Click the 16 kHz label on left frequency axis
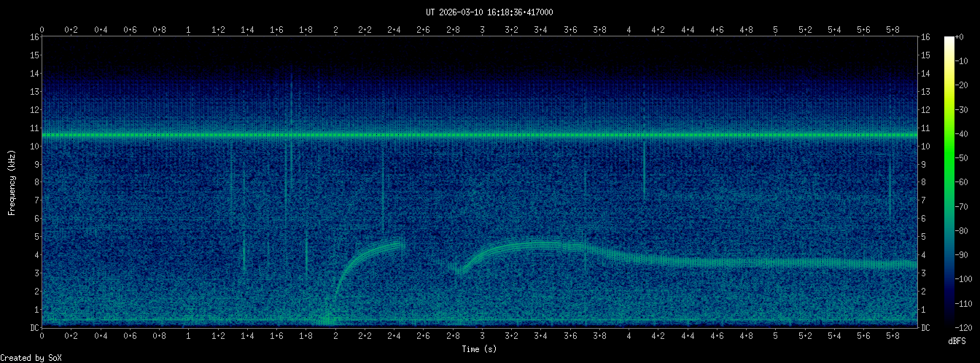This screenshot has width=980, height=363. (x=34, y=37)
